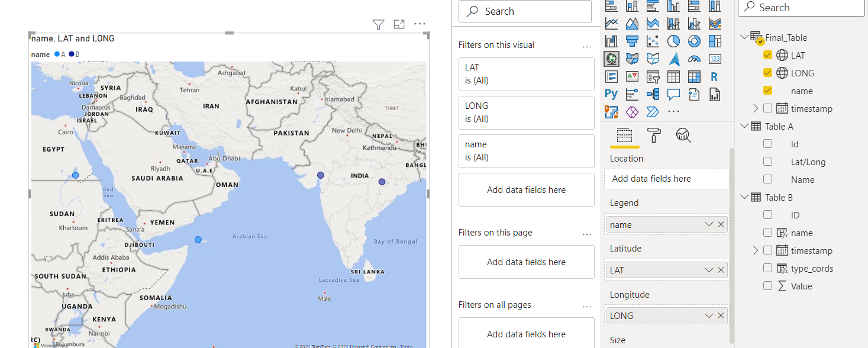Check the Value field in Table B
868x348 pixels.
(x=768, y=286)
